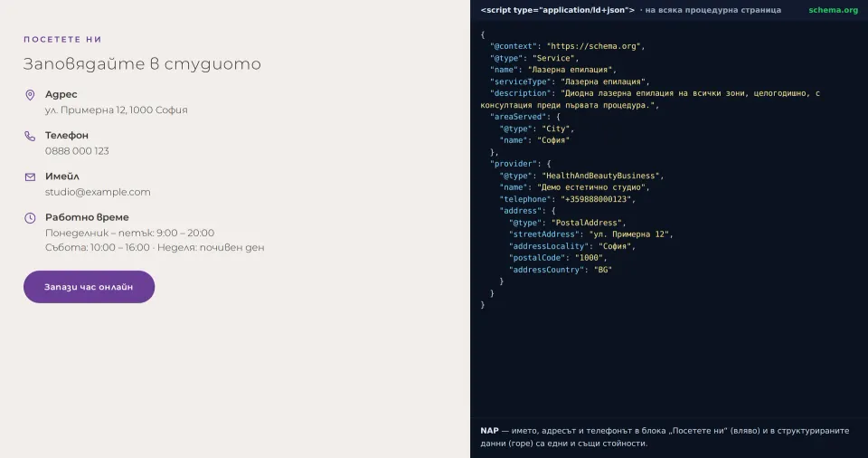Click the postalCode 1000 code line
This screenshot has width=868, height=458.
(558, 258)
